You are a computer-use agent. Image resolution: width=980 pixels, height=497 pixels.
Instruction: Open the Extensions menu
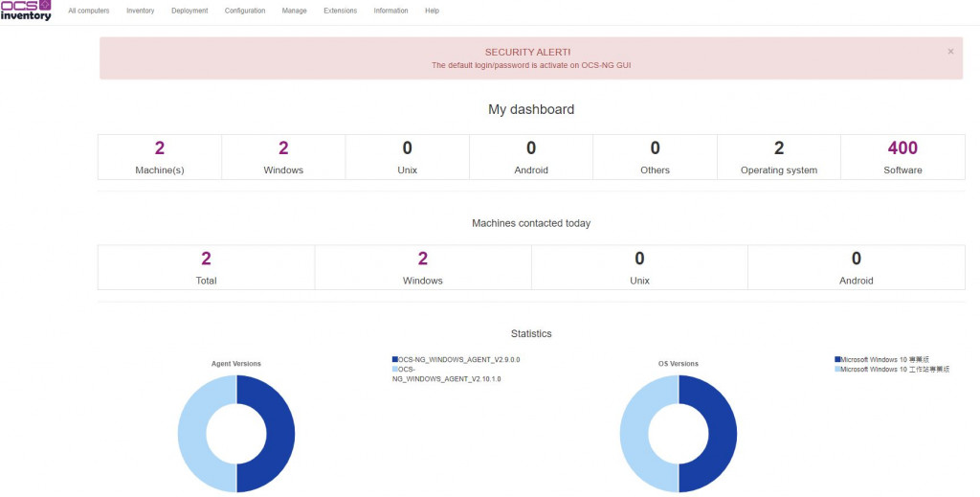pos(340,11)
